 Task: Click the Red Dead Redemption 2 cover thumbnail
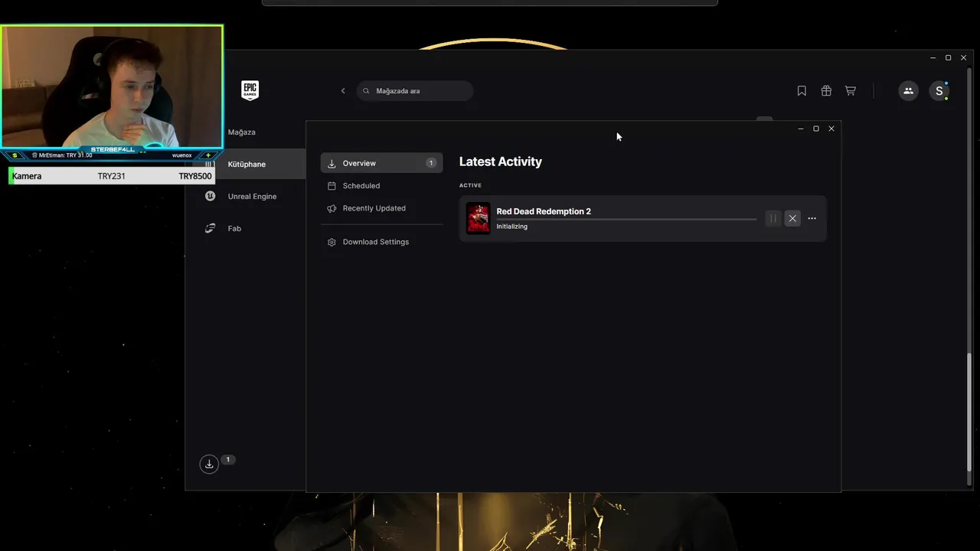(x=479, y=219)
